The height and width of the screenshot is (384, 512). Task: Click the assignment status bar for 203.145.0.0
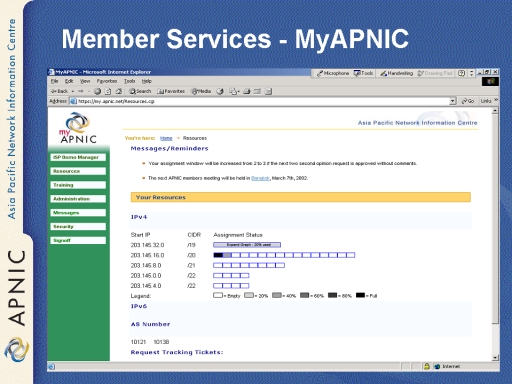[231, 276]
